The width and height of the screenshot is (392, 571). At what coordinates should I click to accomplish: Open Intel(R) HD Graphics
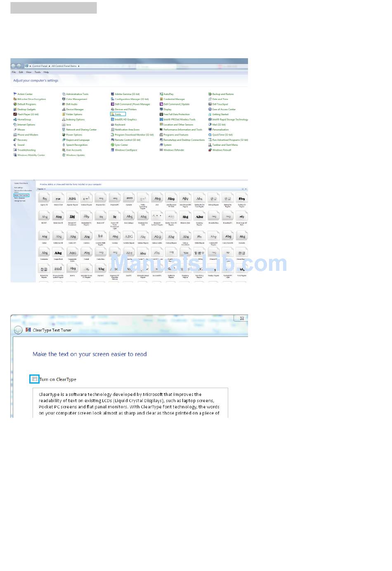click(x=124, y=119)
